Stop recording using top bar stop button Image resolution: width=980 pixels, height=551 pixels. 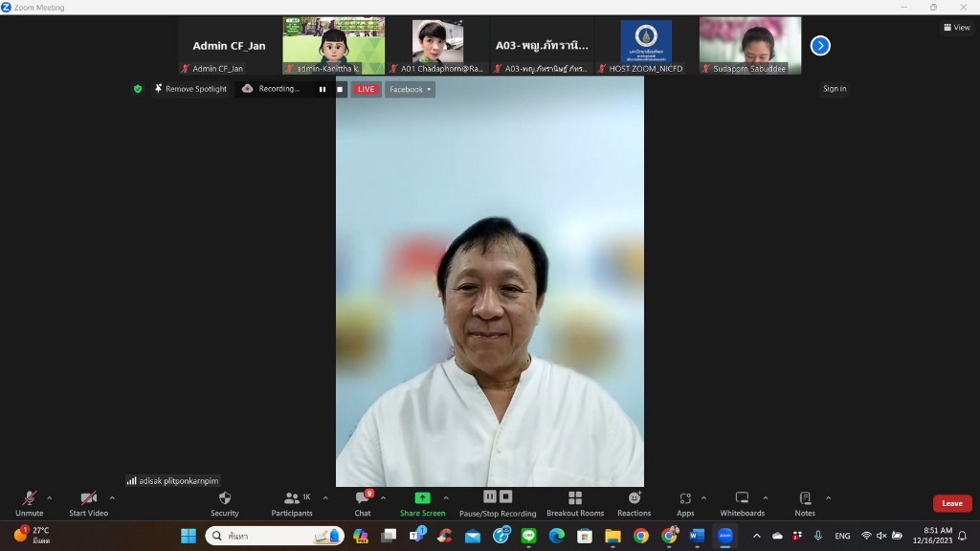(x=340, y=89)
